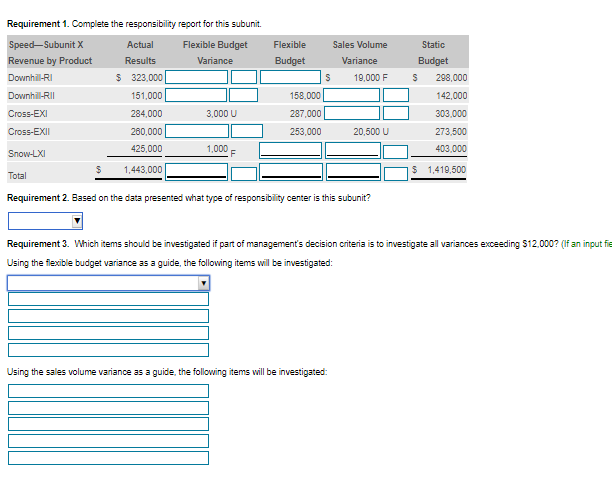Image resolution: width=612 pixels, height=491 pixels.
Task: Select the Cross-EXI actual results 284,000 value
Action: pyautogui.click(x=146, y=114)
